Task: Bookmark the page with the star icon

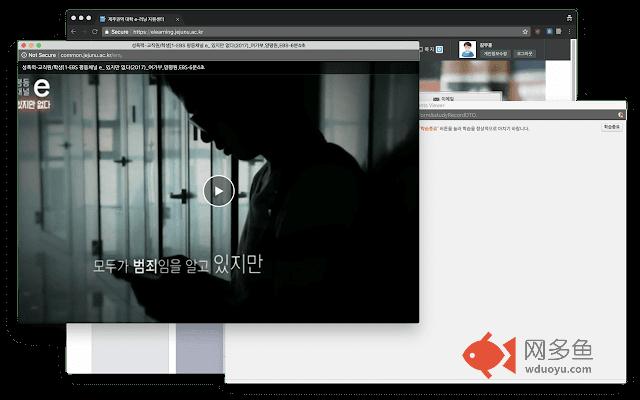Action: coord(525,31)
